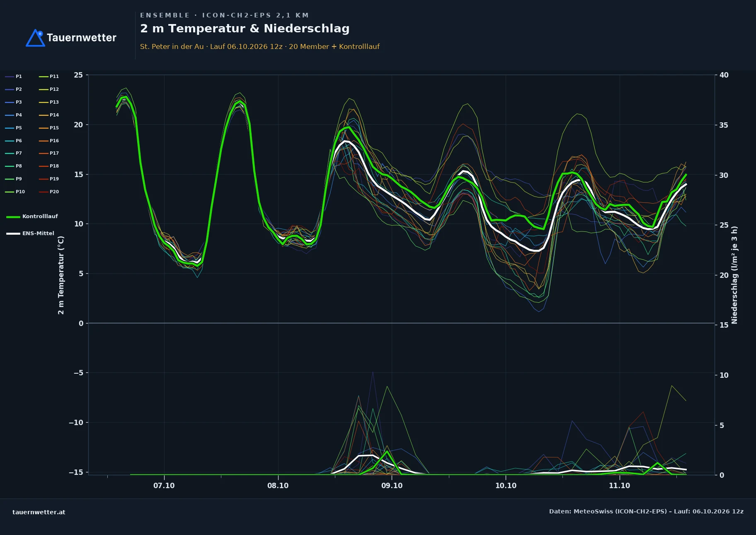Select the P1 legend entry
Image resolution: width=756 pixels, height=535 pixels.
14,77
